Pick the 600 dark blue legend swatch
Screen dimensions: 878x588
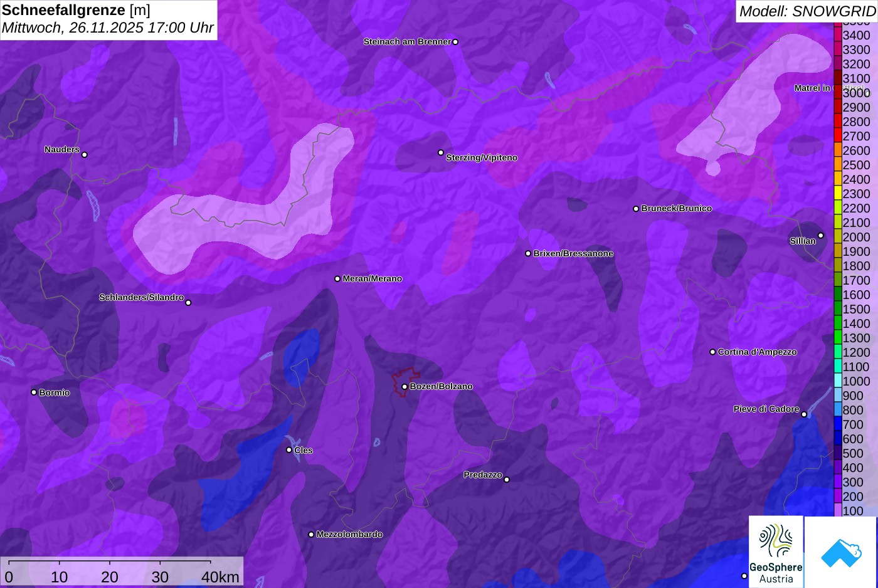click(837, 439)
